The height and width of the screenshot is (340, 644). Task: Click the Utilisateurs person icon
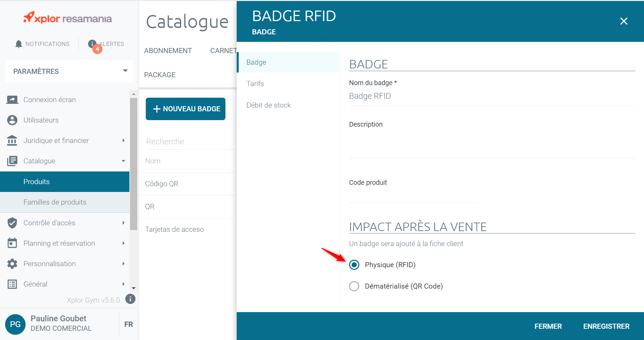pos(12,120)
